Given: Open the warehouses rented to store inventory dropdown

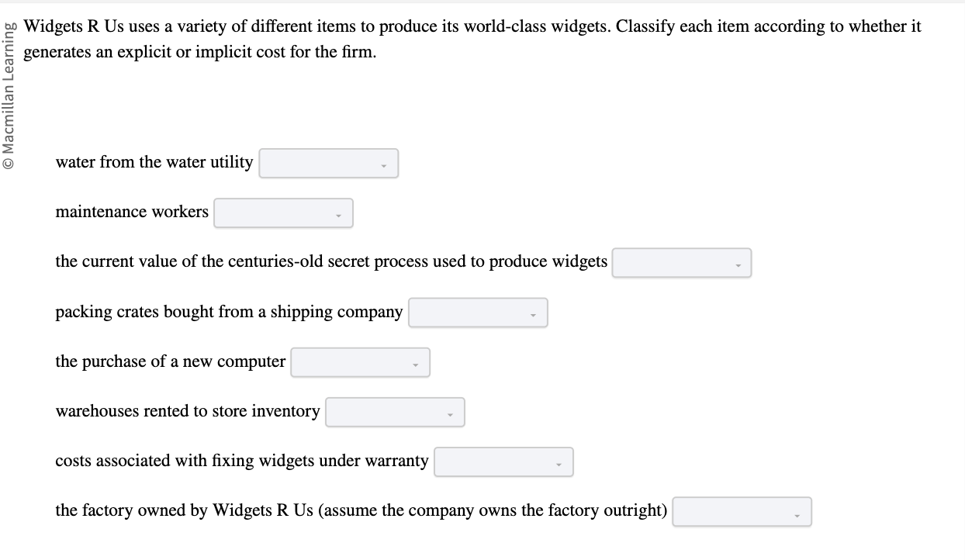Looking at the screenshot, I should pos(394,412).
